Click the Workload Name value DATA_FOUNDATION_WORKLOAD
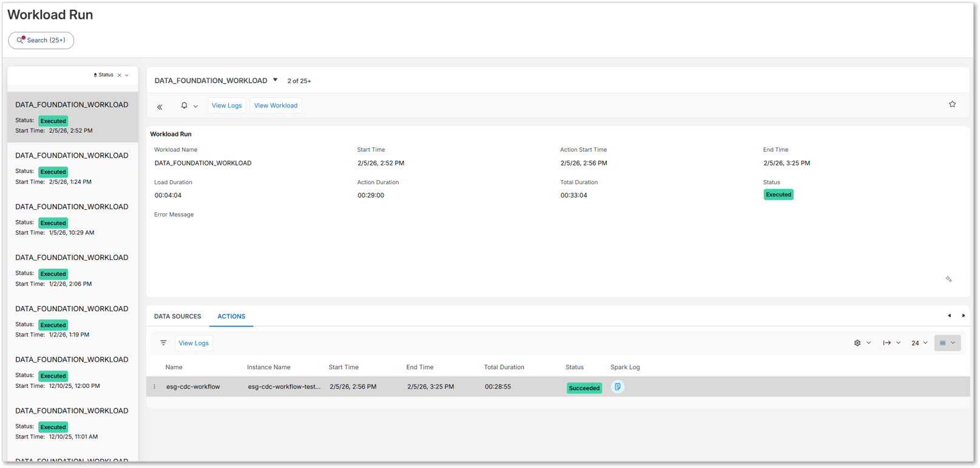 pos(203,163)
